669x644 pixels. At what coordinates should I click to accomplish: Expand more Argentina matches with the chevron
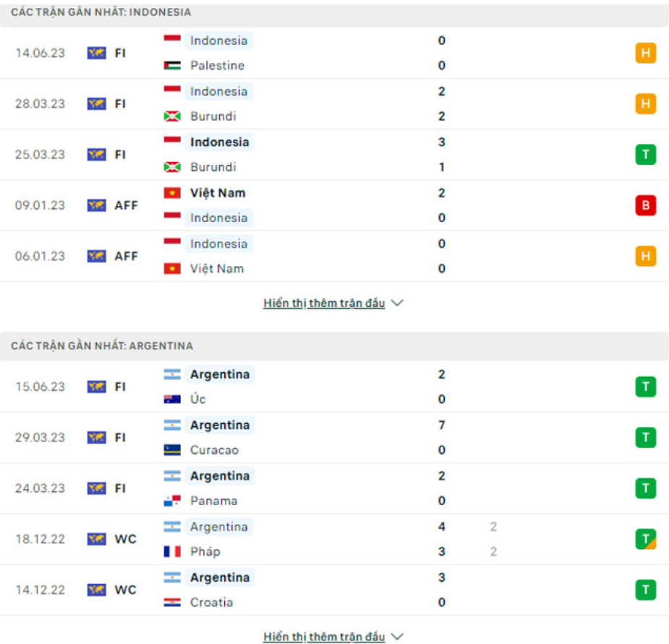(x=396, y=636)
